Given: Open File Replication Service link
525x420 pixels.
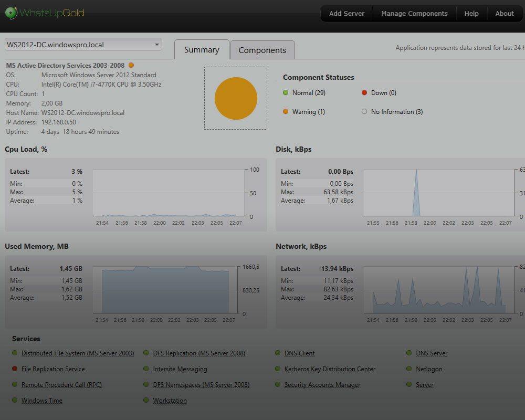Looking at the screenshot, I should (x=53, y=369).
